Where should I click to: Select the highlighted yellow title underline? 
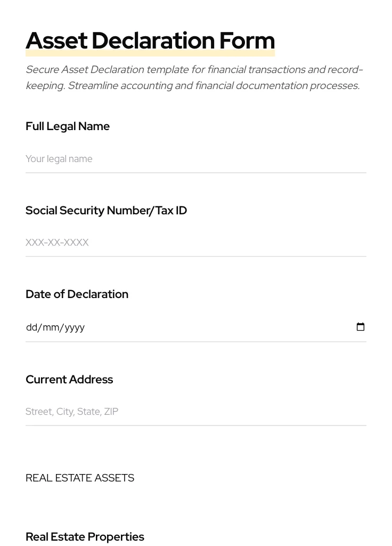(150, 53)
